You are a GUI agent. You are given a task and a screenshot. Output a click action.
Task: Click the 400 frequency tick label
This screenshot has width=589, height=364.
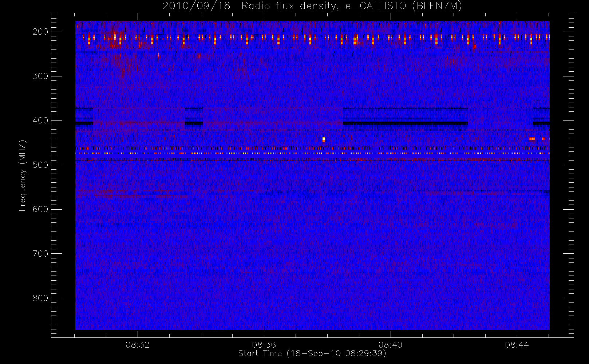point(40,120)
